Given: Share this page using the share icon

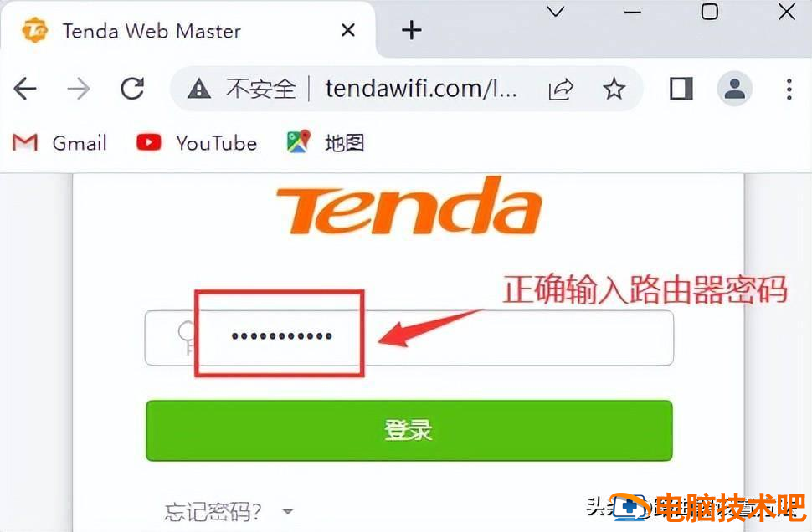Looking at the screenshot, I should tap(561, 89).
